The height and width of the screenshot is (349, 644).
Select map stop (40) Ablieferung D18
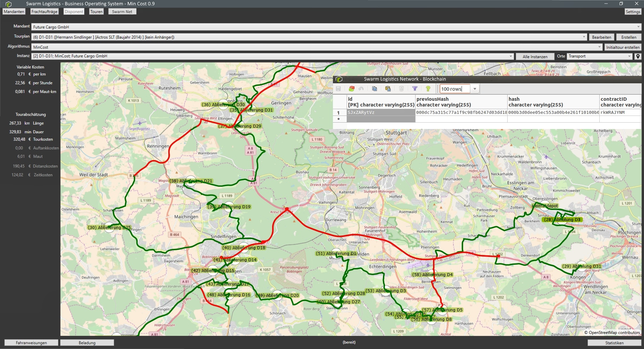click(x=244, y=248)
